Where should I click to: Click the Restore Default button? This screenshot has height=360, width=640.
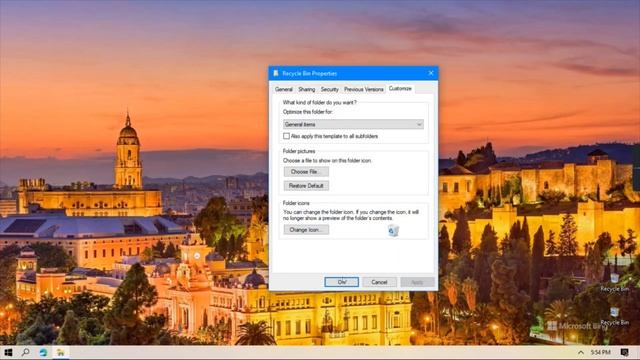[306, 186]
